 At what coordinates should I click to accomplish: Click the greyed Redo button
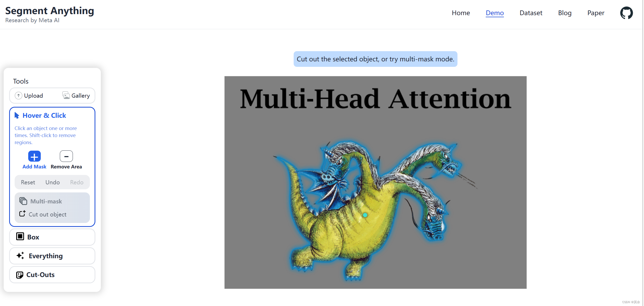77,182
